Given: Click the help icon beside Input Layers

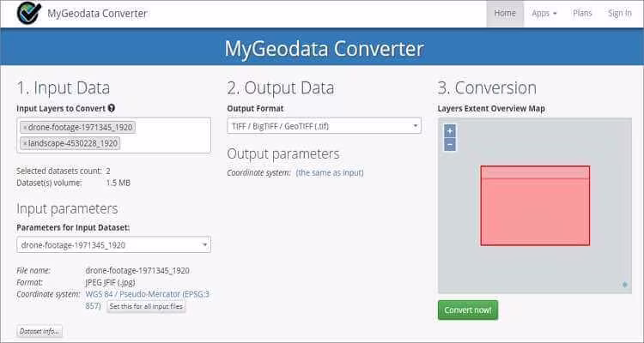Looking at the screenshot, I should [112, 108].
